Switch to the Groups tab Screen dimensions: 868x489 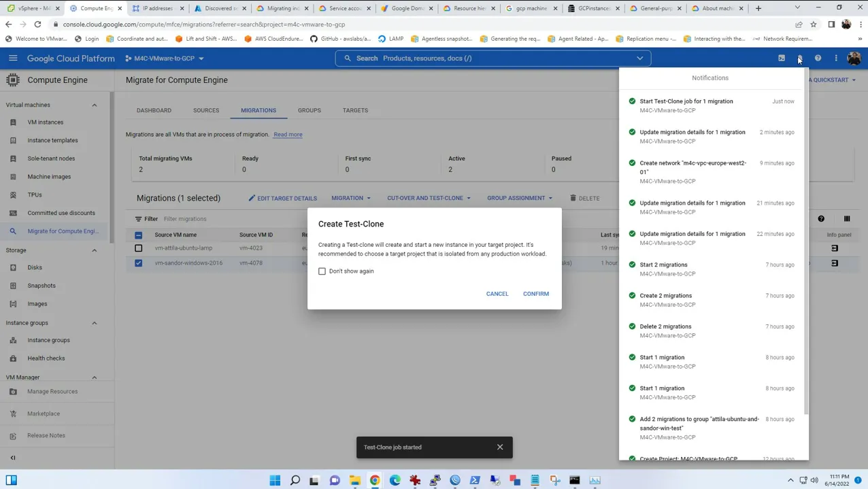310,110
